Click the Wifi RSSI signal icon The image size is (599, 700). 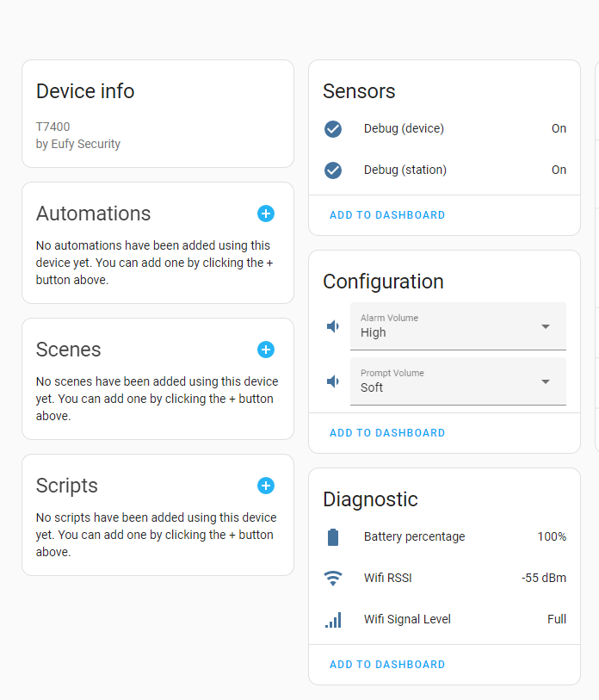pos(334,577)
